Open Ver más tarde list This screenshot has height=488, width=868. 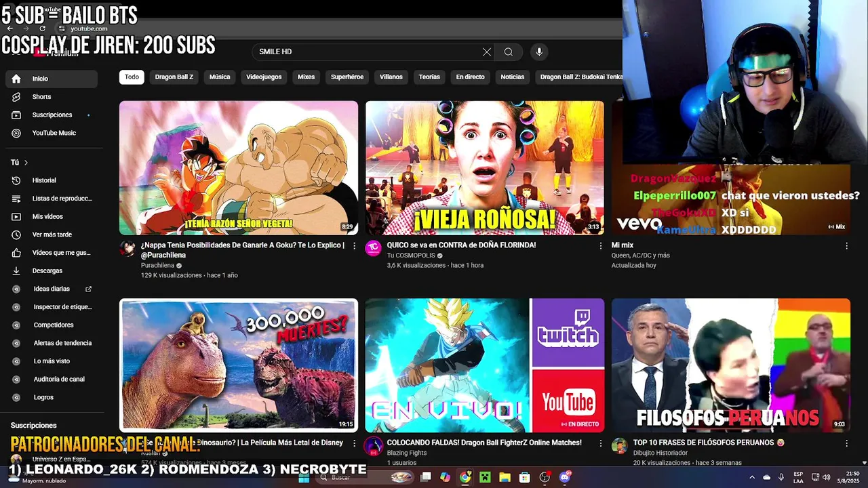pos(52,235)
